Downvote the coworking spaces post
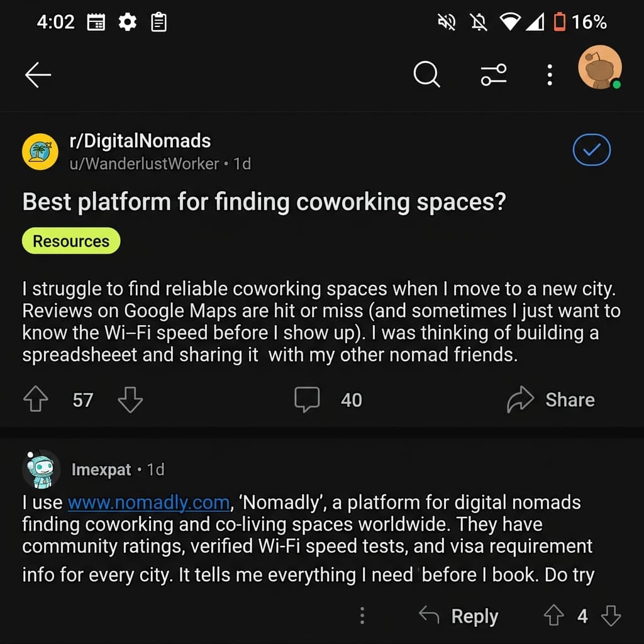Viewport: 644px width, 644px height. pos(130,399)
